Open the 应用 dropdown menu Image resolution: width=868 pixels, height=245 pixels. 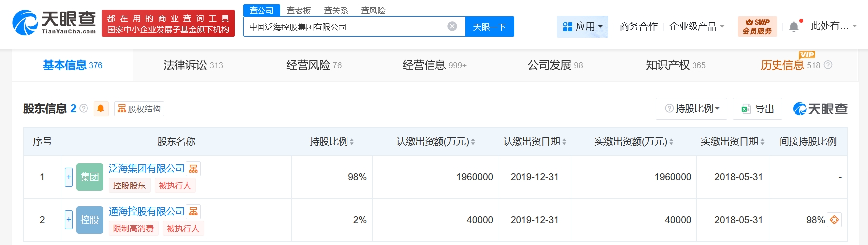pyautogui.click(x=582, y=27)
